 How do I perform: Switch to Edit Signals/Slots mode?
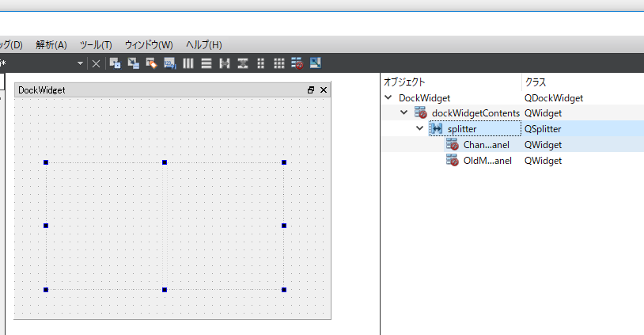[133, 63]
